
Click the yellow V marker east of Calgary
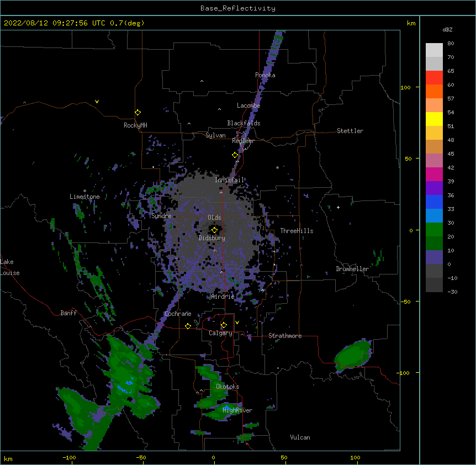(237, 323)
